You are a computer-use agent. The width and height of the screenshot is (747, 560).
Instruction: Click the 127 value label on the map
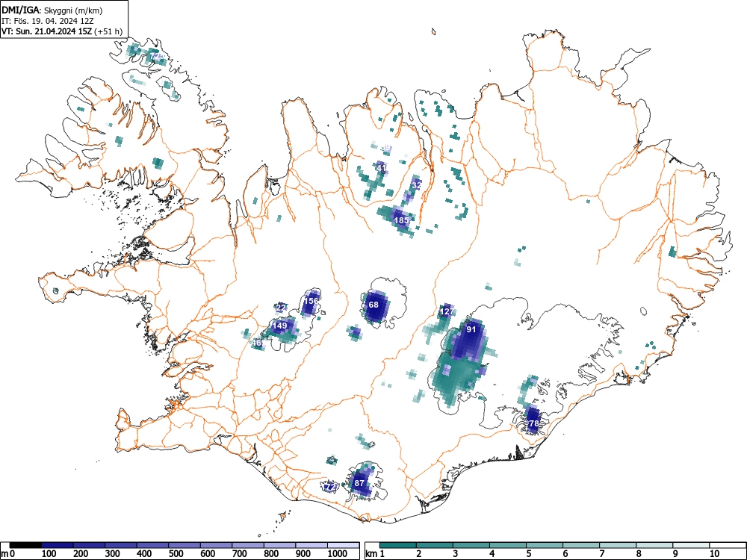pos(447,312)
